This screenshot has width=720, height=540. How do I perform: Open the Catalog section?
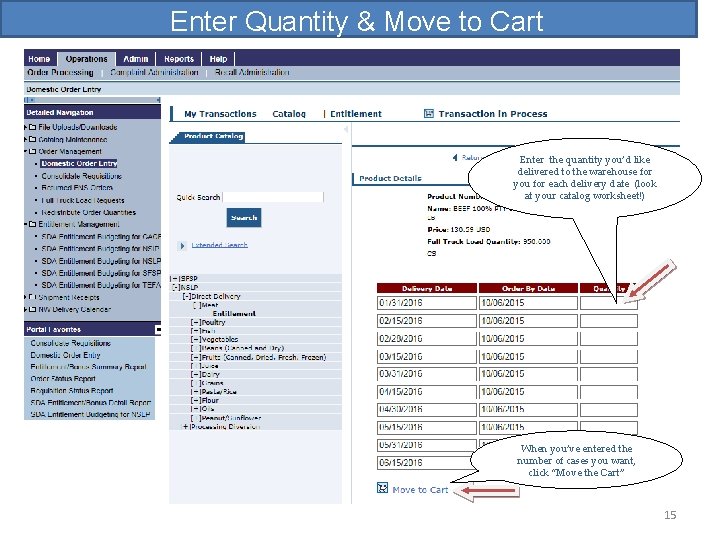pos(289,114)
